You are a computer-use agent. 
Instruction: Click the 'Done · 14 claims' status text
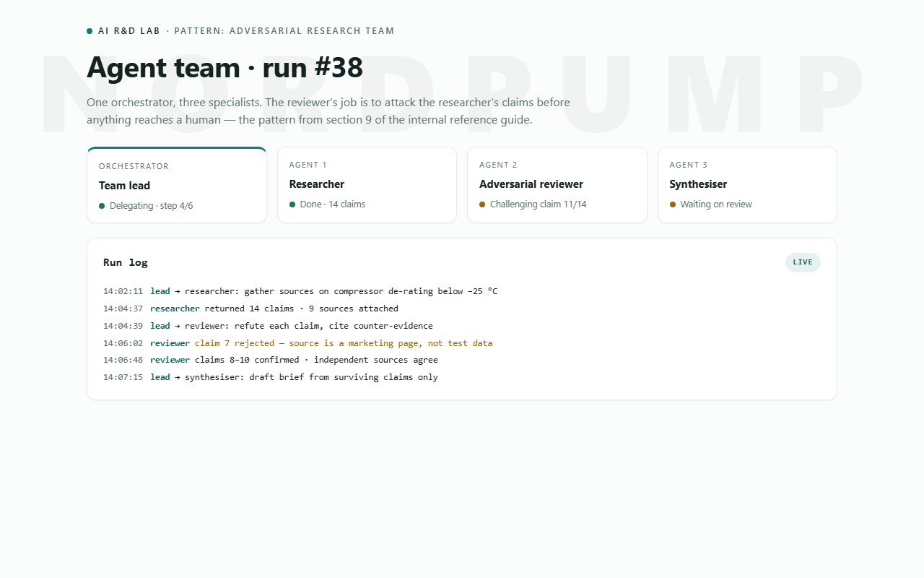click(333, 204)
